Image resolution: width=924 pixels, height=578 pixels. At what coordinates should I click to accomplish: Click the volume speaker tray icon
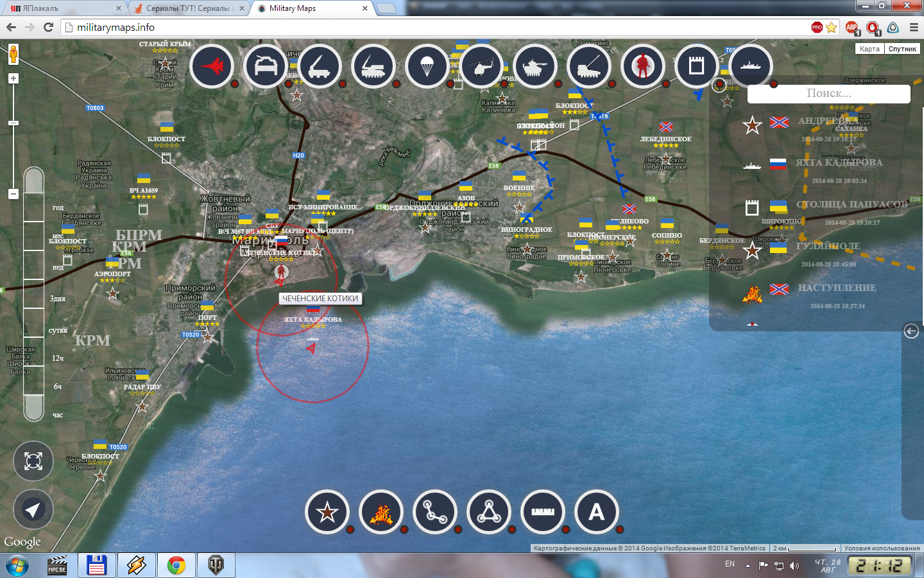point(794,565)
